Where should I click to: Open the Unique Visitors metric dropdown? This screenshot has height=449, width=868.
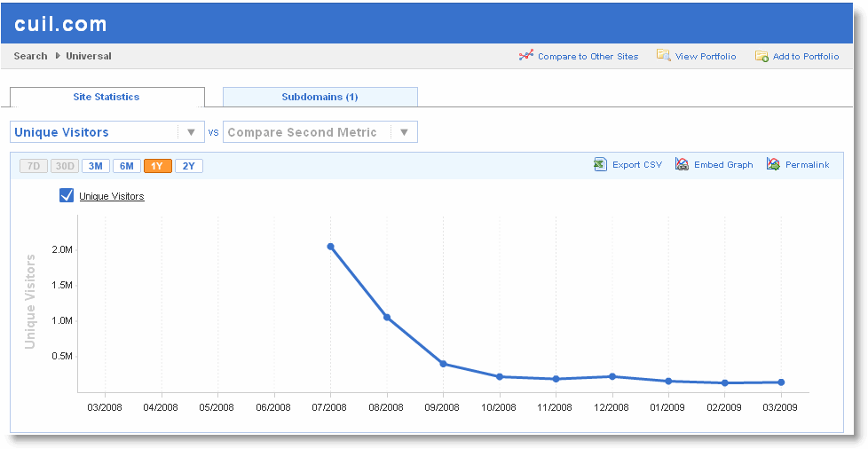(107, 132)
